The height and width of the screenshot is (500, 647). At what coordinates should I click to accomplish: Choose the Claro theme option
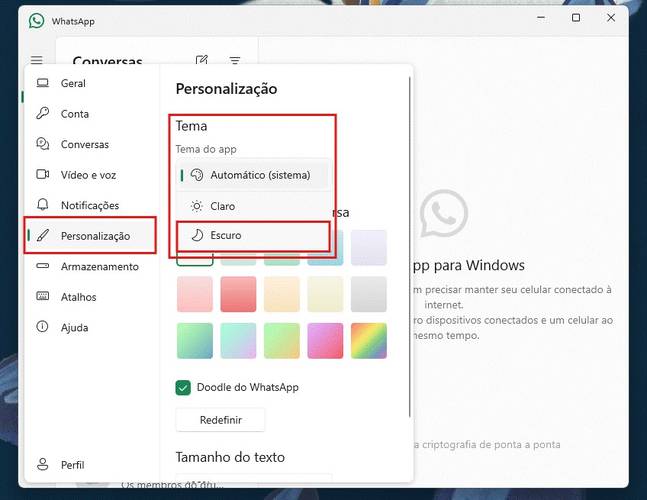[253, 206]
